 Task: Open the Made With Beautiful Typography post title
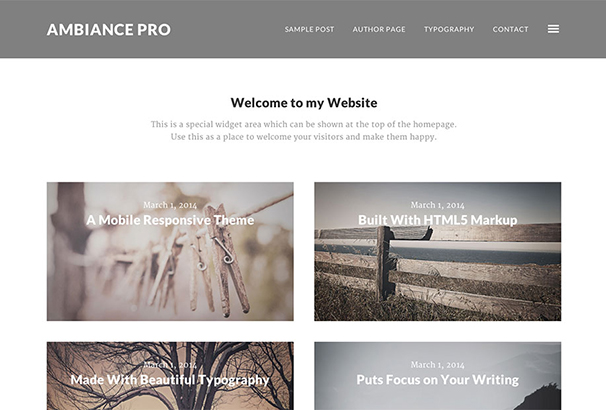pyautogui.click(x=170, y=380)
